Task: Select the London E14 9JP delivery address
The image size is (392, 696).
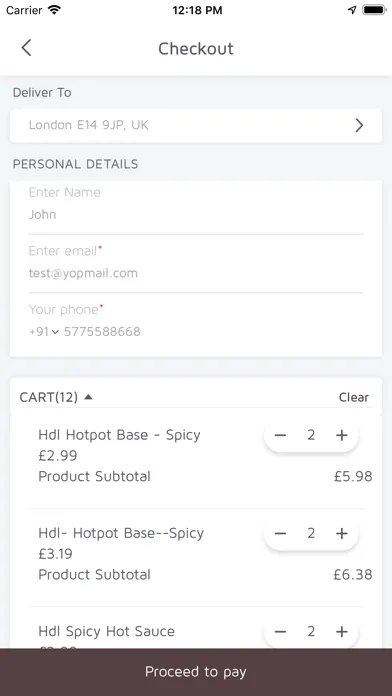Action: [x=196, y=126]
